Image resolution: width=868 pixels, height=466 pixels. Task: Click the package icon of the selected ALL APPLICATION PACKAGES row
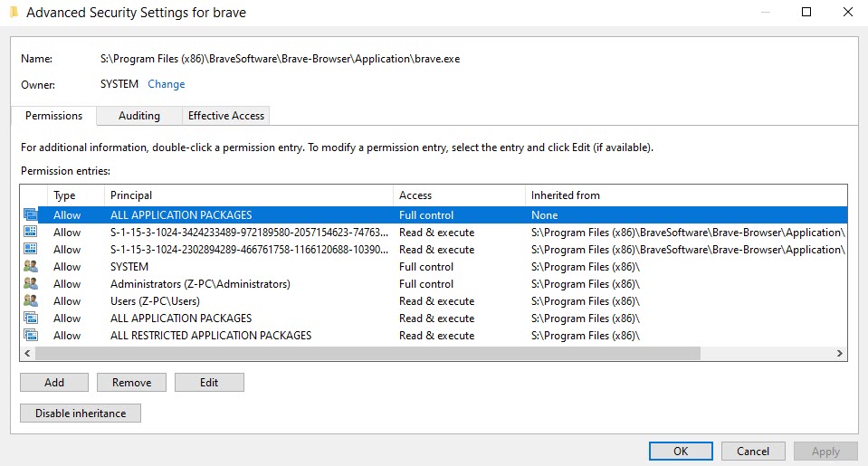coord(31,214)
